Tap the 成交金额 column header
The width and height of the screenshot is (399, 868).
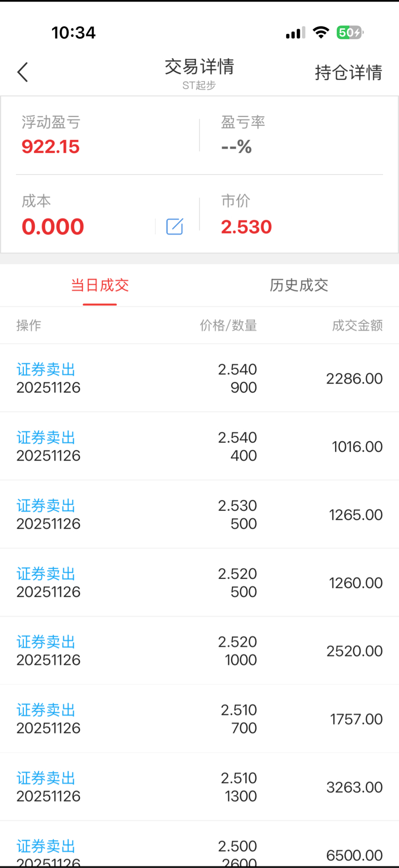[357, 325]
